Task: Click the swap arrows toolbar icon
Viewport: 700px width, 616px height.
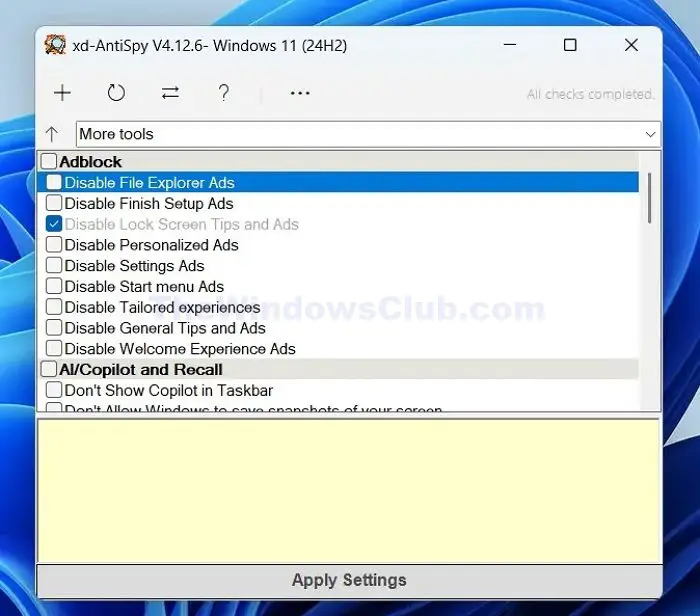Action: pos(170,93)
